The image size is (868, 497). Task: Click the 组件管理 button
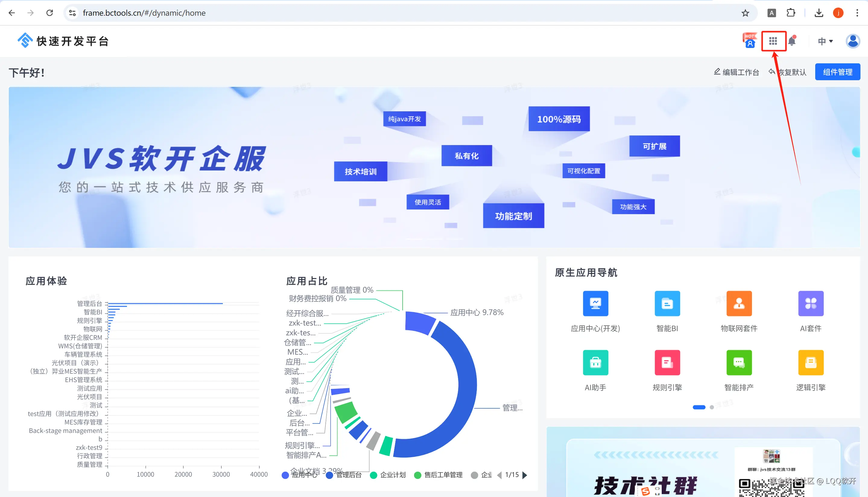tap(837, 72)
